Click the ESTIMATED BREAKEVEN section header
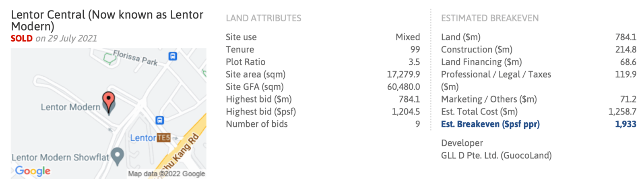644x186 pixels. 490,18
